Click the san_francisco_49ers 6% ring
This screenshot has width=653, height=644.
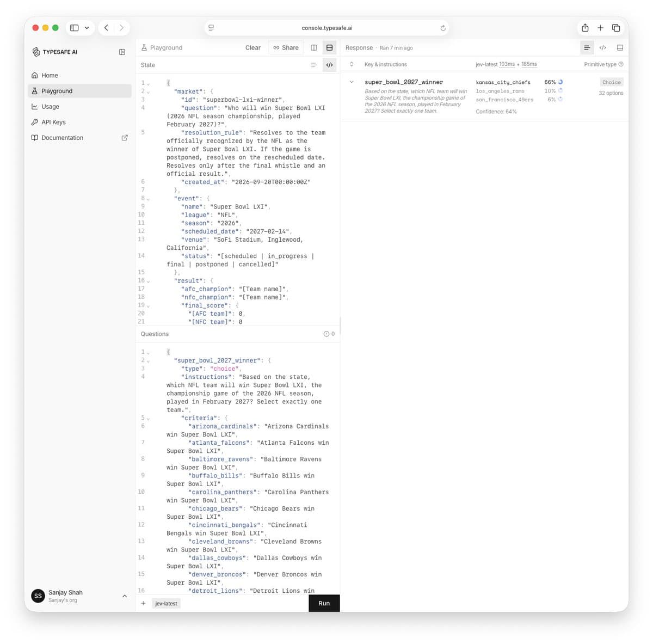tap(560, 100)
